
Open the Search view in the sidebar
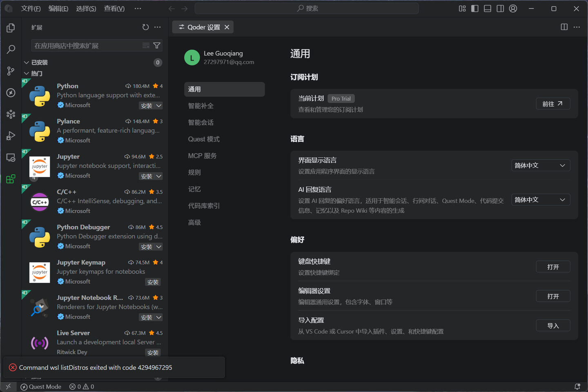[x=10, y=49]
